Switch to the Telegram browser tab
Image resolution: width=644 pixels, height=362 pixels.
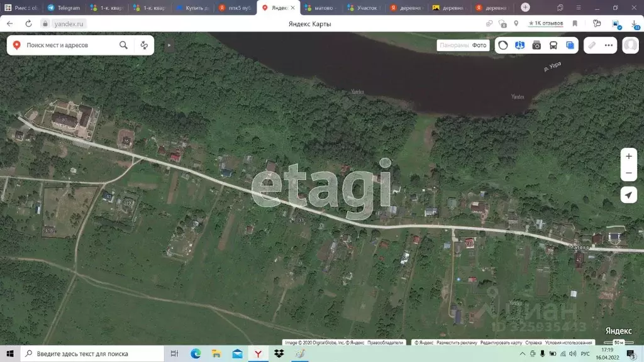[63, 8]
